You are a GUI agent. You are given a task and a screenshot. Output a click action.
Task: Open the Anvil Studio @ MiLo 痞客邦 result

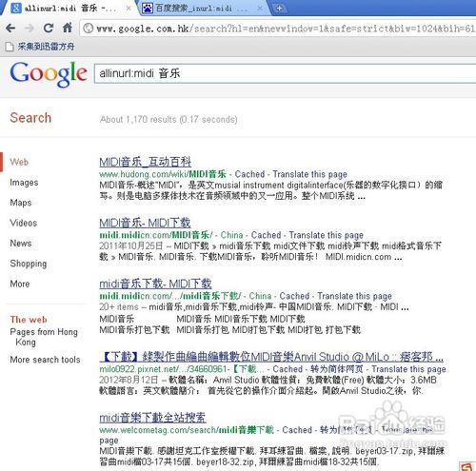(x=271, y=357)
